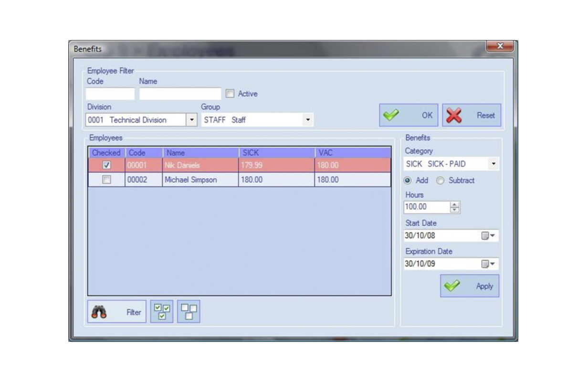Decrease Hours with the down spinner arrow

coord(455,210)
